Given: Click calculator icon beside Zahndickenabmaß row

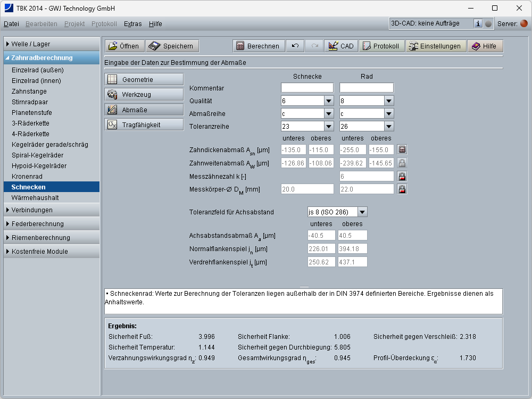Looking at the screenshot, I should 402,150.
